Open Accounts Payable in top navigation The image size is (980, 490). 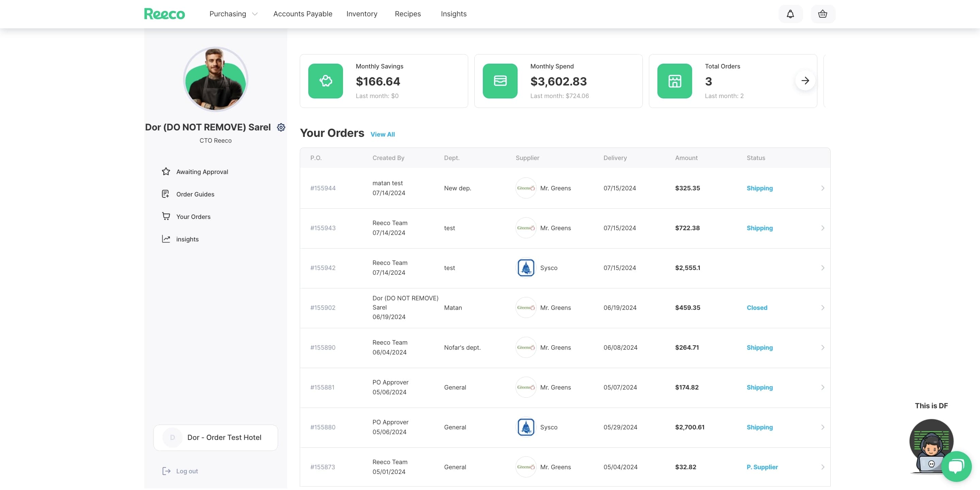click(303, 14)
